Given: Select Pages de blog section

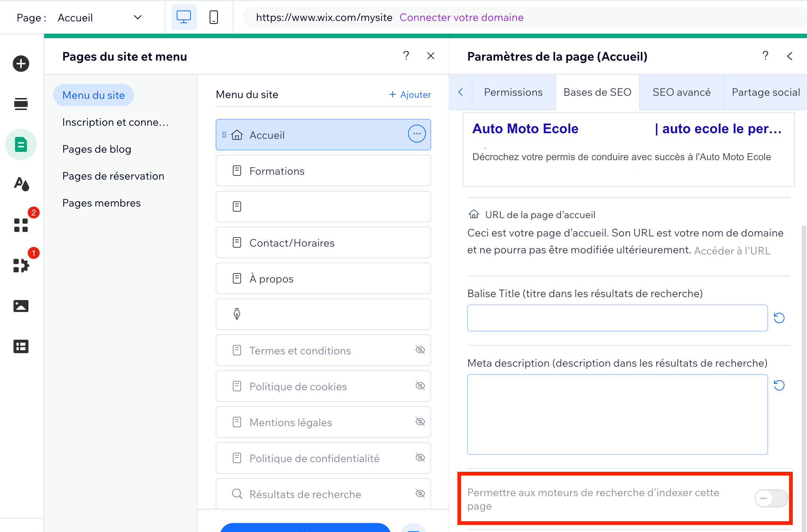Looking at the screenshot, I should [97, 149].
